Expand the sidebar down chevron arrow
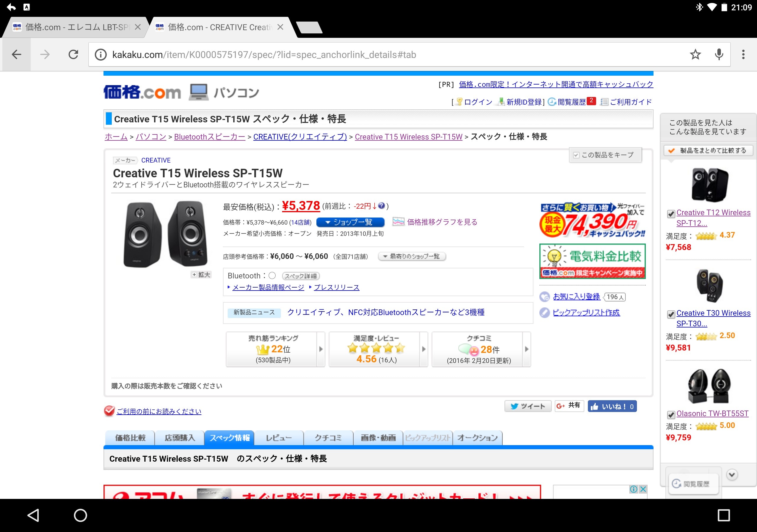Viewport: 757px width, 532px height. [x=732, y=475]
